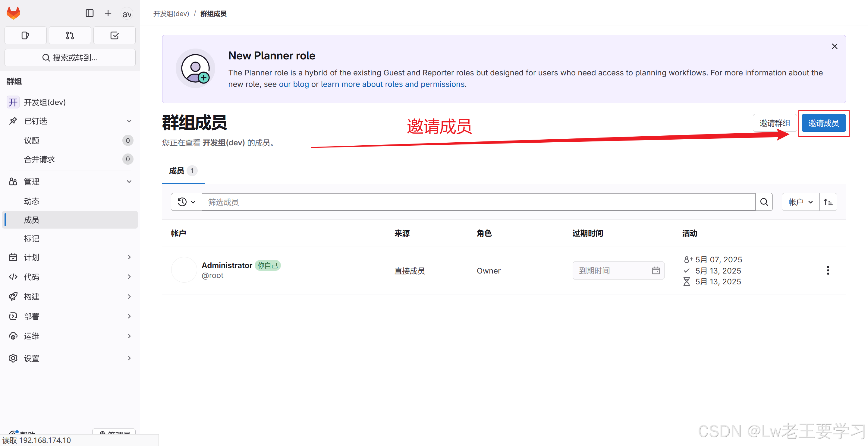
Task: Open calendar picker in expiration field
Action: tap(656, 270)
